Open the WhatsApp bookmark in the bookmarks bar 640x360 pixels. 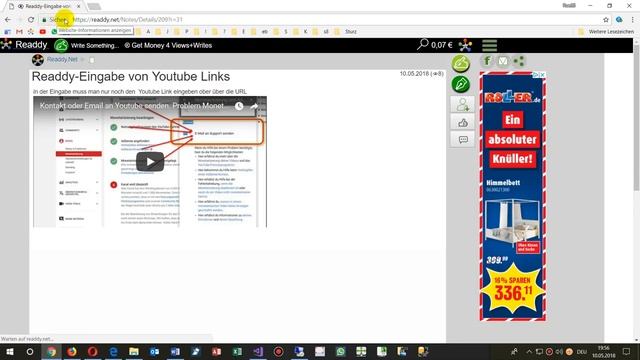click(54, 31)
